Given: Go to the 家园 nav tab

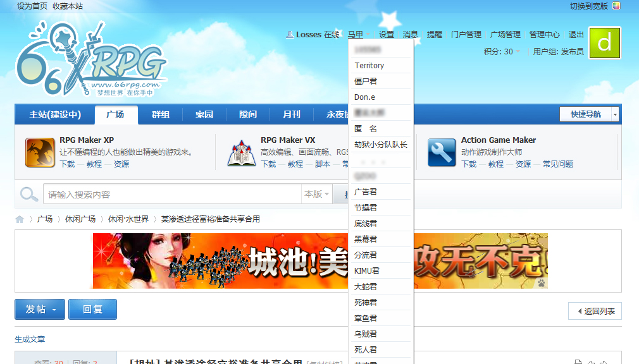Looking at the screenshot, I should 204,114.
